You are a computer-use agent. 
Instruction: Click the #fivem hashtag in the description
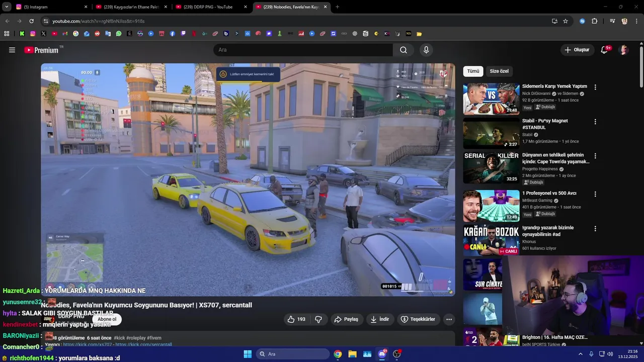154,338
